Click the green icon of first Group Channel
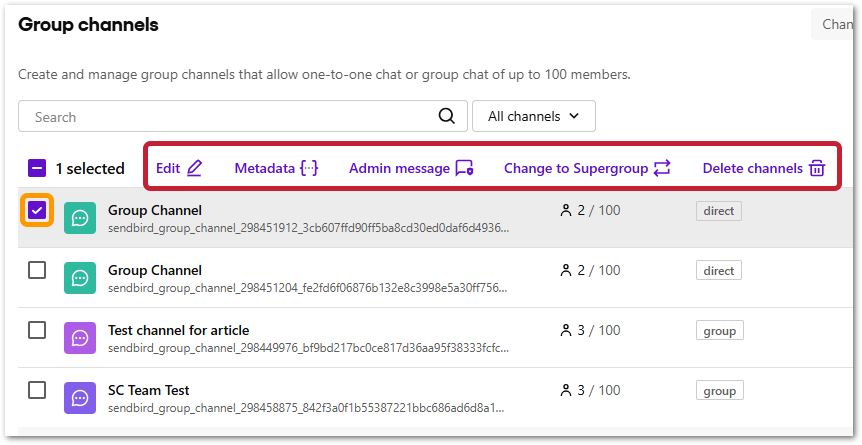The image size is (862, 445). tap(78, 218)
